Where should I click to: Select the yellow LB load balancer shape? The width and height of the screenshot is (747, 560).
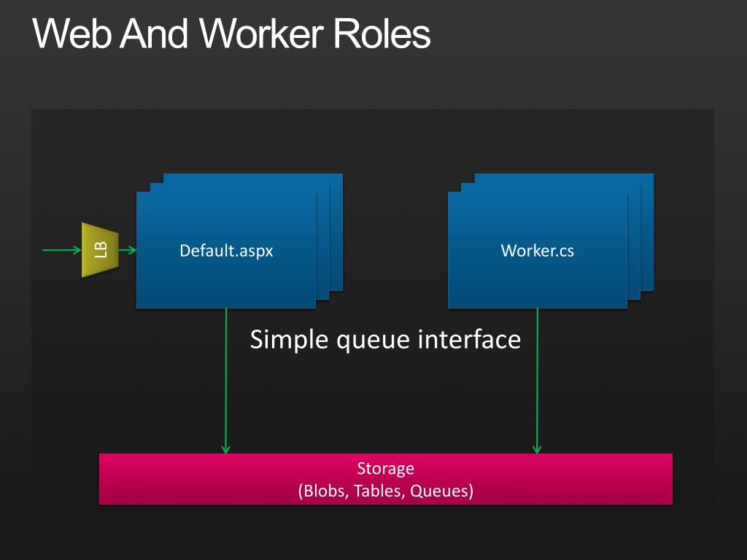point(100,250)
